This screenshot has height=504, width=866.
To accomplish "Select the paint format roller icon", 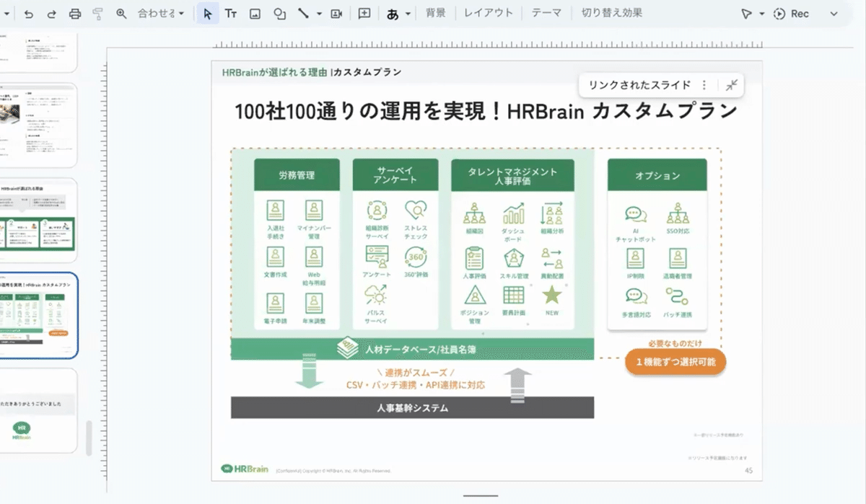I will coord(98,14).
